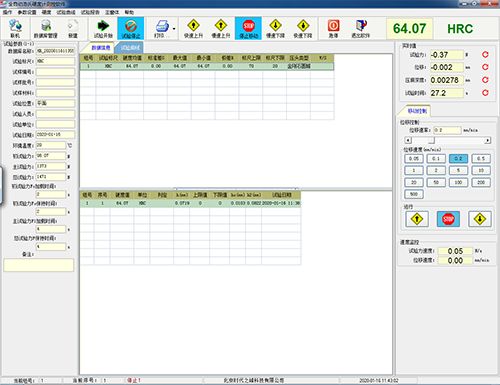Open the first menu in menu bar
The image size is (500, 385).
tap(7, 12)
